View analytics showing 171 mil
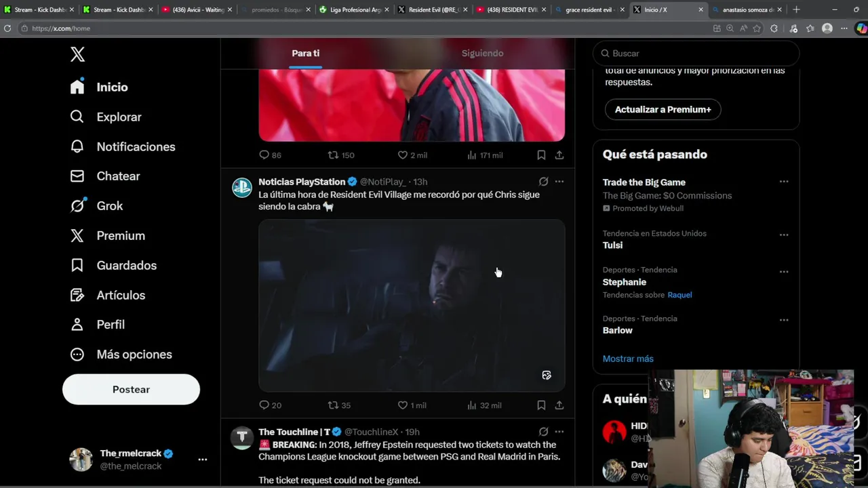The height and width of the screenshot is (488, 868). pyautogui.click(x=484, y=155)
